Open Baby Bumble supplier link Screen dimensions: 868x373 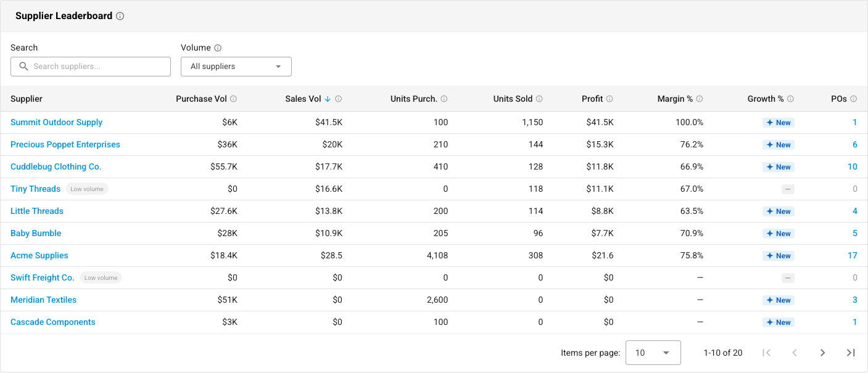[x=36, y=233]
